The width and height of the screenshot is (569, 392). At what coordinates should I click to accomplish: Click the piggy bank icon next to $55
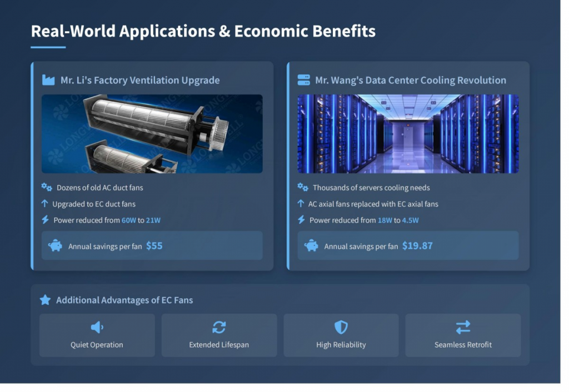pyautogui.click(x=56, y=245)
